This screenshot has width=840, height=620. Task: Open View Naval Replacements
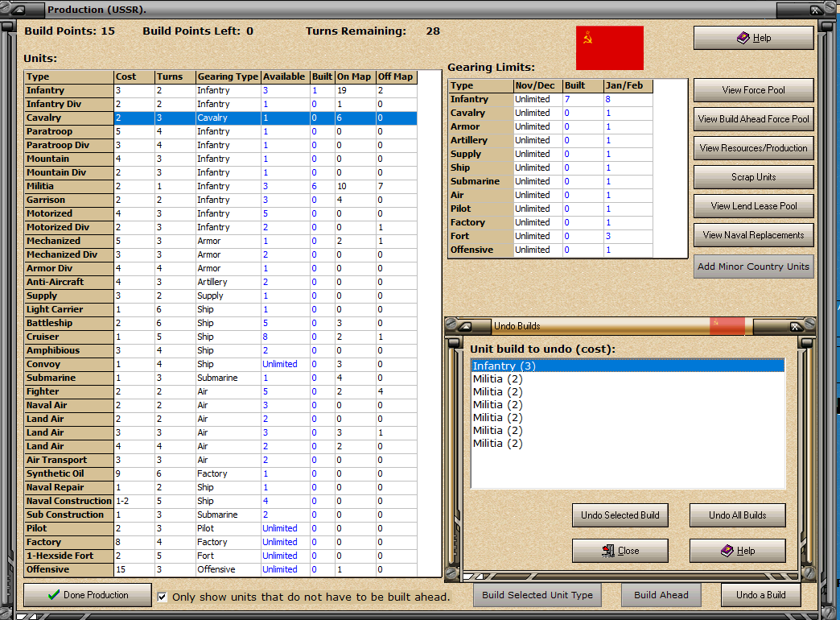coord(753,235)
